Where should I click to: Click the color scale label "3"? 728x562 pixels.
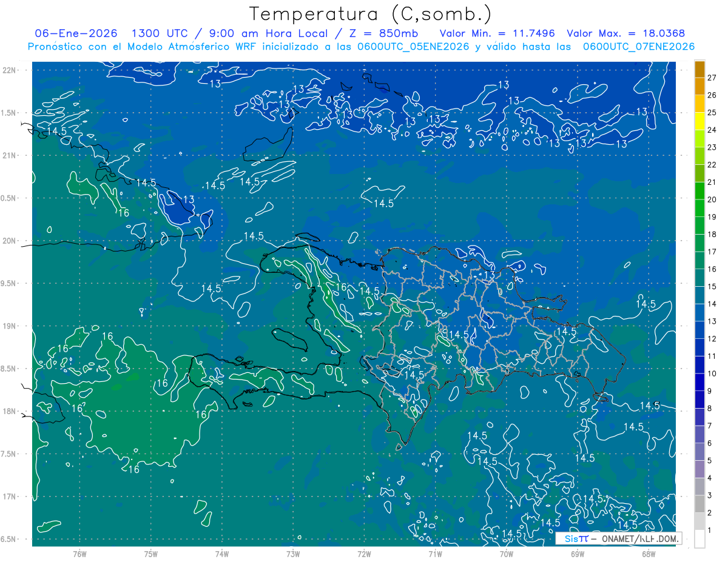pyautogui.click(x=710, y=496)
